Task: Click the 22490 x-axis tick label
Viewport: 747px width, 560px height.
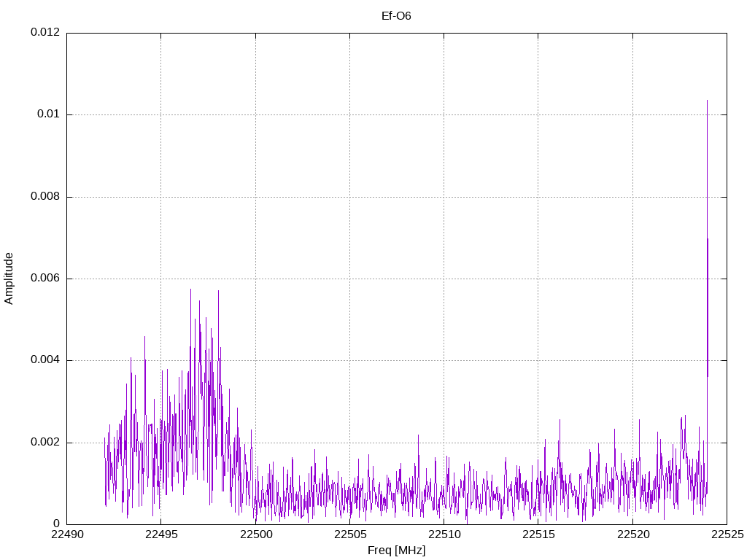Action: pyautogui.click(x=67, y=534)
